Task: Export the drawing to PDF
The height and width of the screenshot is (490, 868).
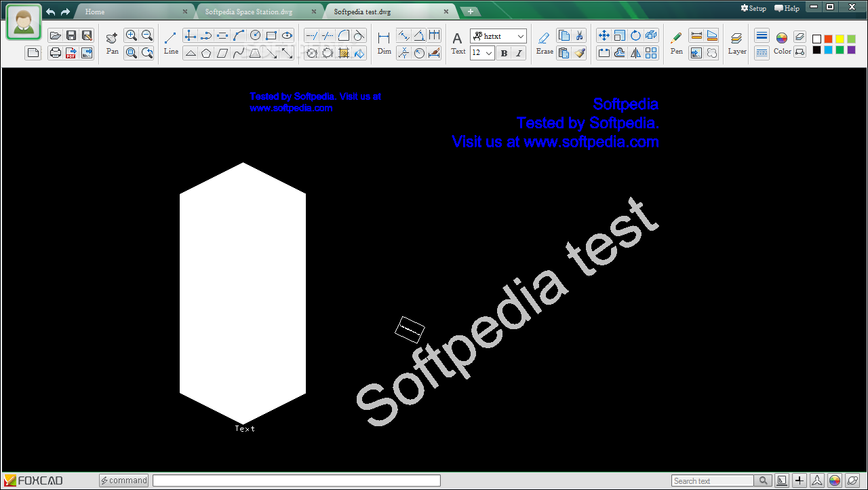Action: click(x=71, y=53)
